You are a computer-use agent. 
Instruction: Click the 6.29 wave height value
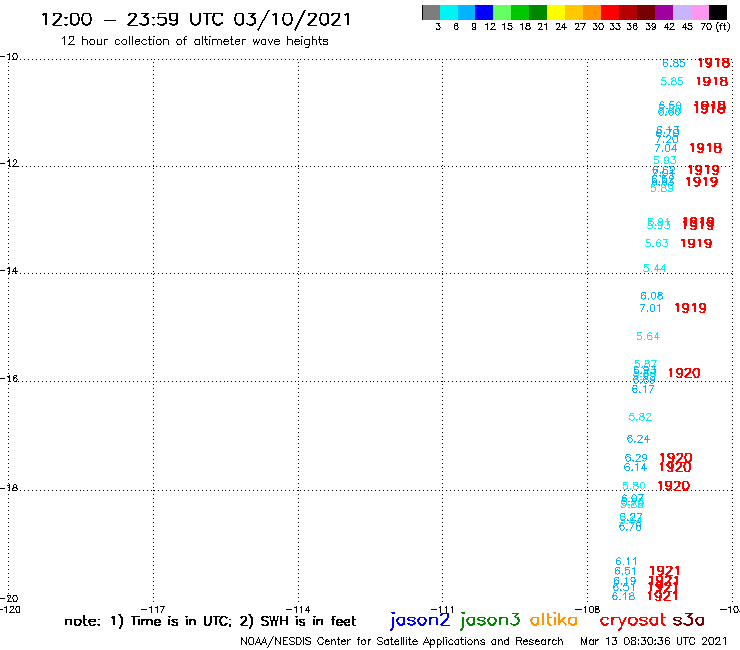636,458
